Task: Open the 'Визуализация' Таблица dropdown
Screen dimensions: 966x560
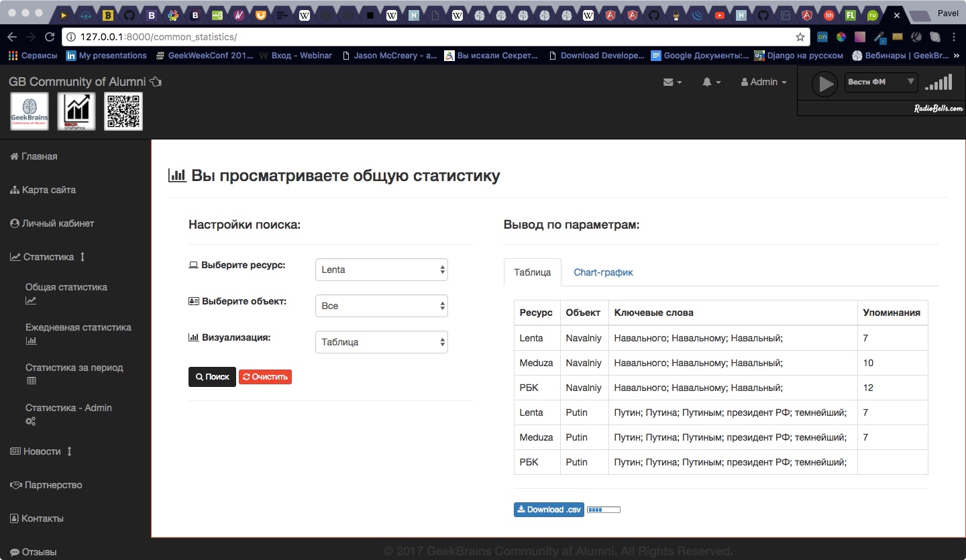Action: [381, 342]
